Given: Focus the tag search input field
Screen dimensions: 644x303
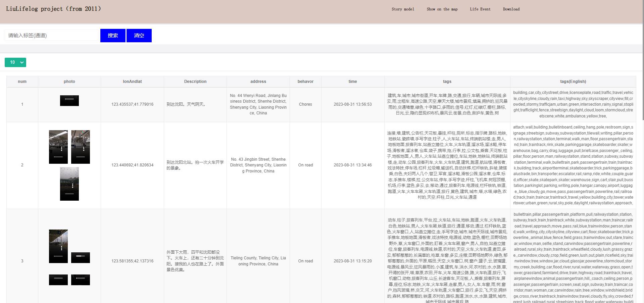Looking at the screenshot, I should pos(52,36).
